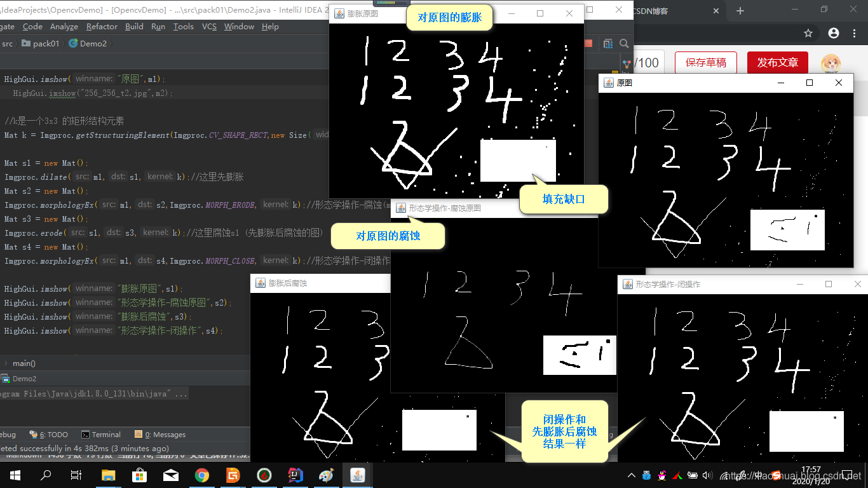Open Windows Start menu

tap(15, 475)
